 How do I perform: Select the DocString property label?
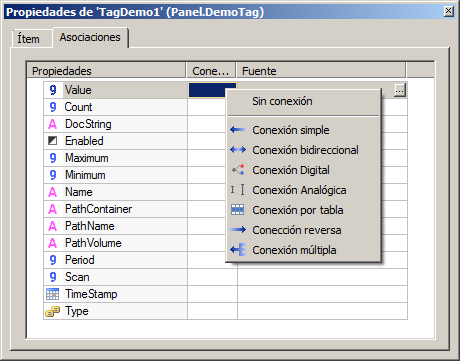coord(88,124)
